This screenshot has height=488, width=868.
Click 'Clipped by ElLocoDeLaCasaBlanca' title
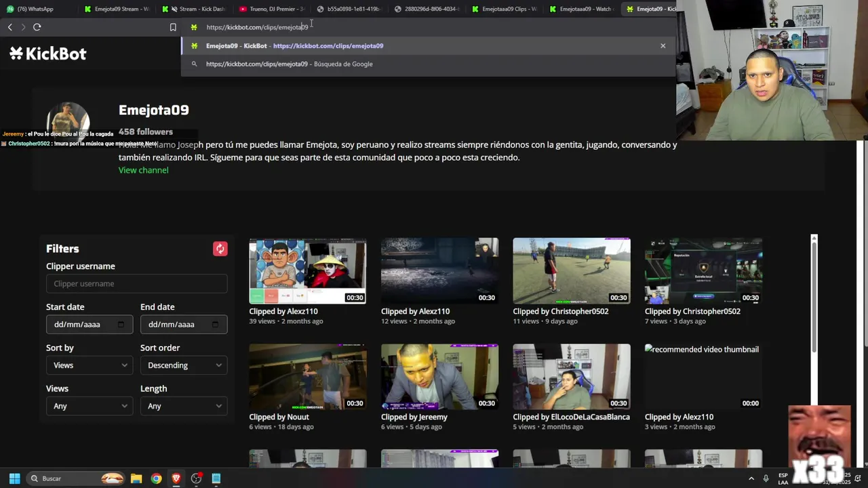click(571, 418)
